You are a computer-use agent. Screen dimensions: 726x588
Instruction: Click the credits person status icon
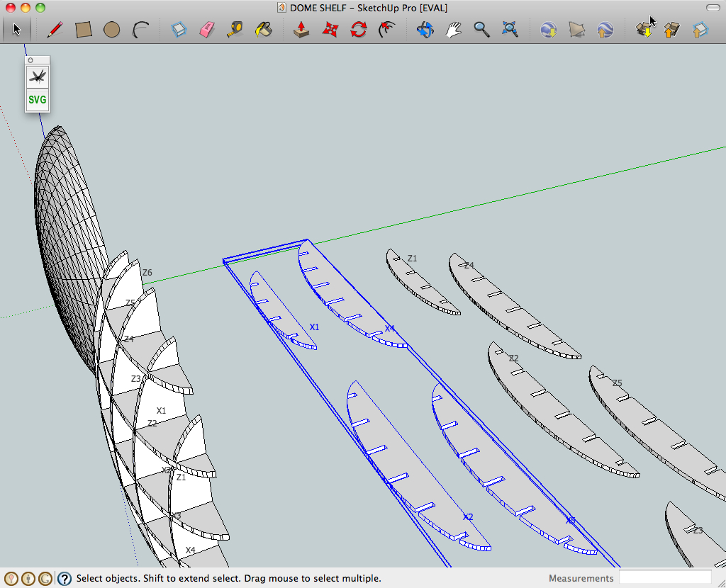[28, 578]
